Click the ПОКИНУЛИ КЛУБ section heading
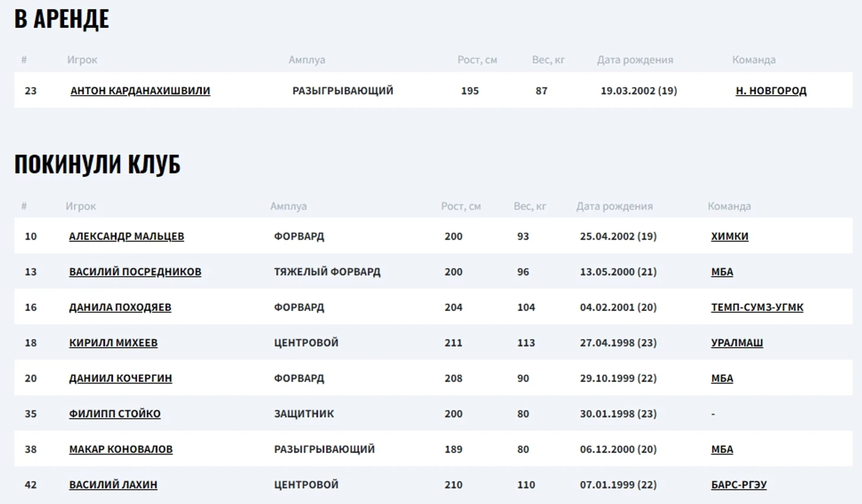862x504 pixels. click(97, 164)
